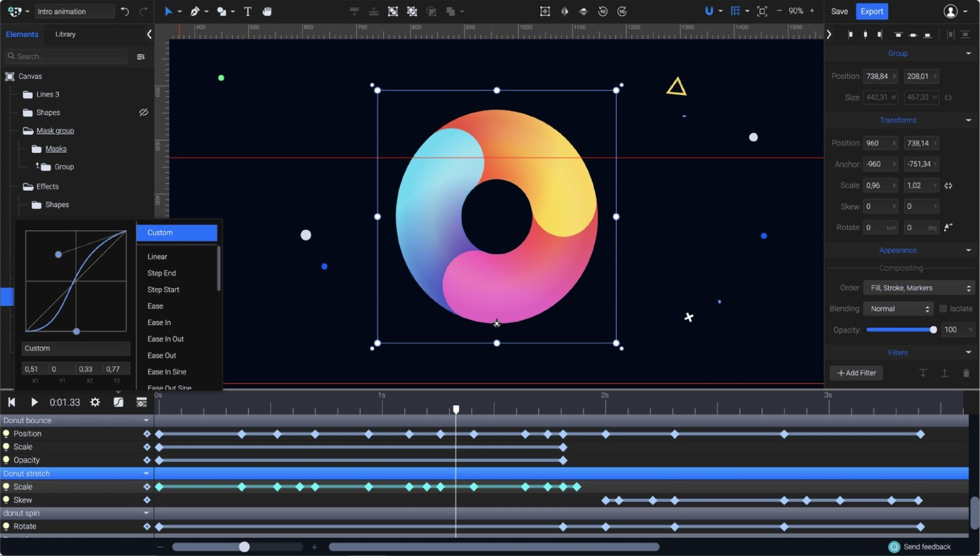Image resolution: width=980 pixels, height=556 pixels.
Task: Zoom out with the minus icon
Action: tap(780, 11)
